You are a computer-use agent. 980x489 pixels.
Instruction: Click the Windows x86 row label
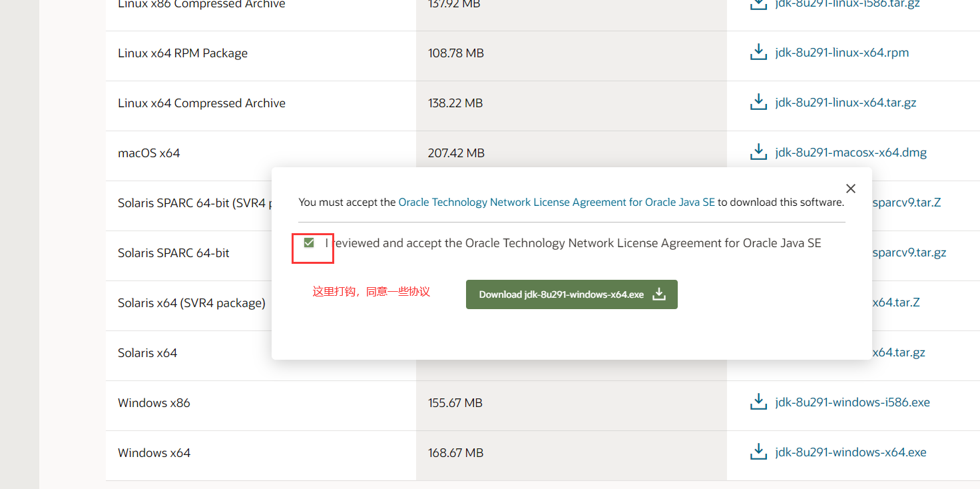point(154,403)
